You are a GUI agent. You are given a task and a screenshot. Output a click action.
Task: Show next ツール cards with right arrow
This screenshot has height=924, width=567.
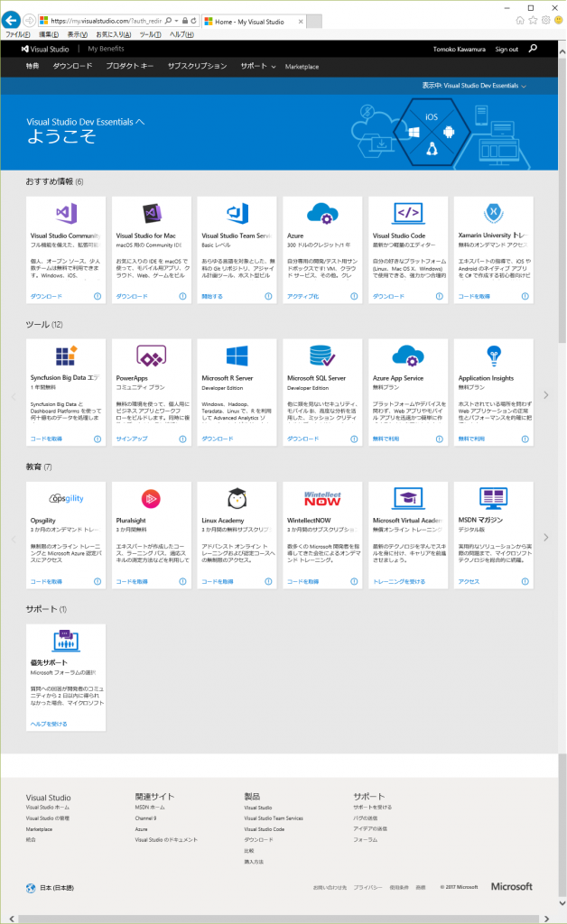[x=545, y=395]
